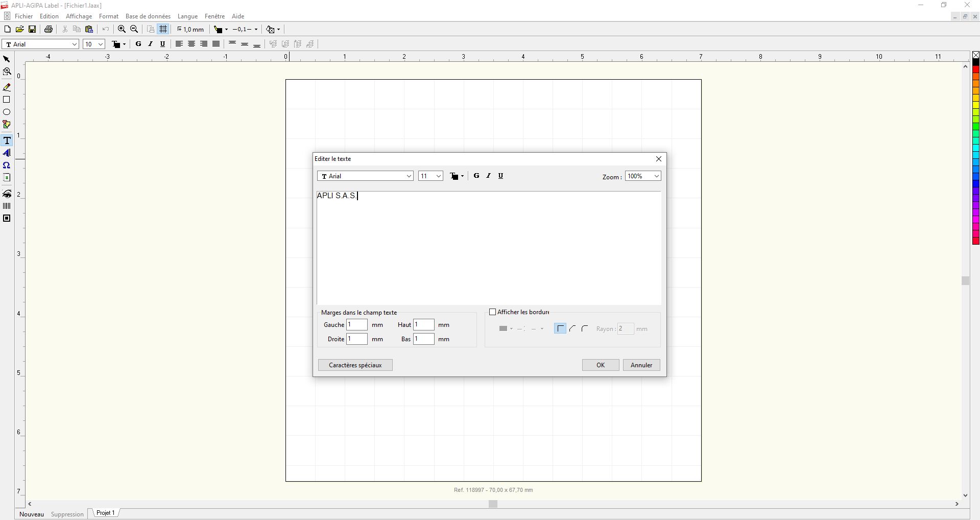Enable the Afficher les bordures checkbox
This screenshot has width=980, height=520.
(493, 312)
